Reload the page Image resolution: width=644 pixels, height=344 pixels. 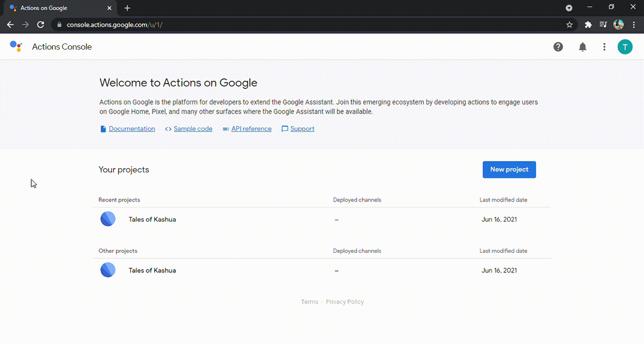coord(41,25)
